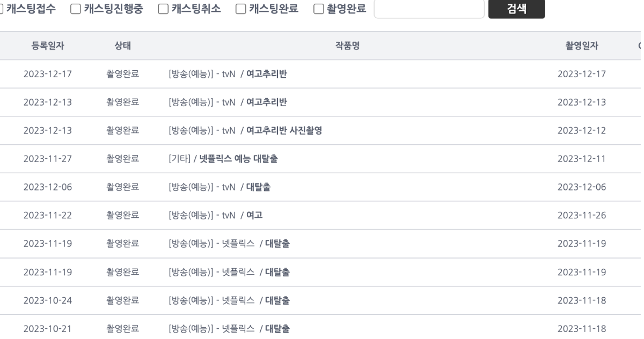
Task: Enable the 캐스팅취소 checkbox
Action: coord(163,9)
